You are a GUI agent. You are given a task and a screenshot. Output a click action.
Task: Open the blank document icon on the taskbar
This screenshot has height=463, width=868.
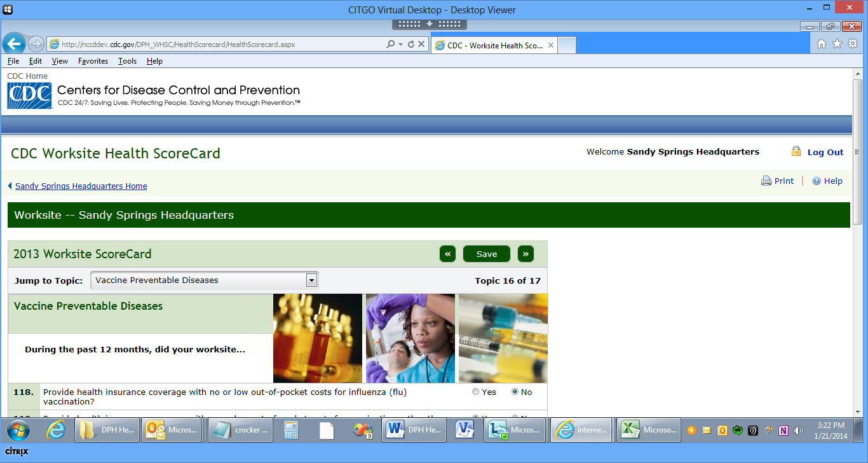point(327,430)
